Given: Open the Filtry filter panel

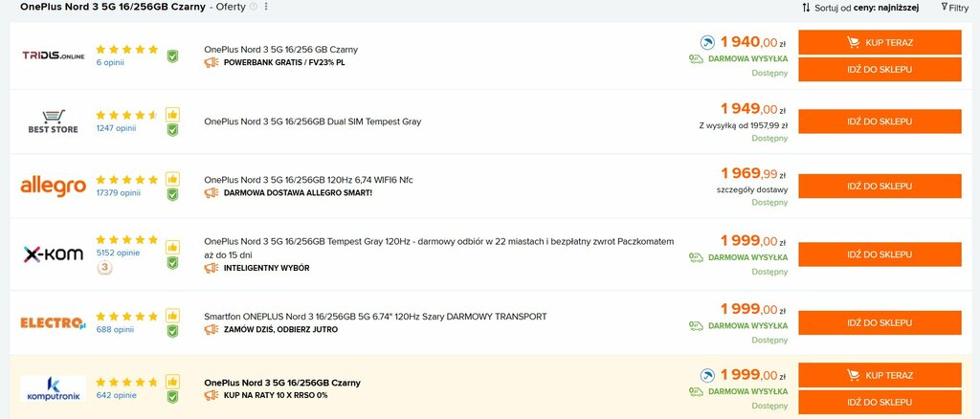Looking at the screenshot, I should click(955, 8).
